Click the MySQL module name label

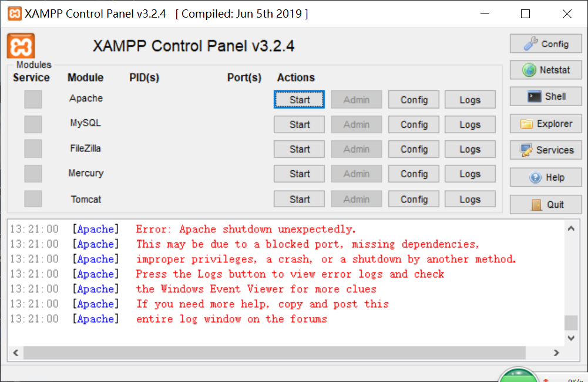coord(86,123)
